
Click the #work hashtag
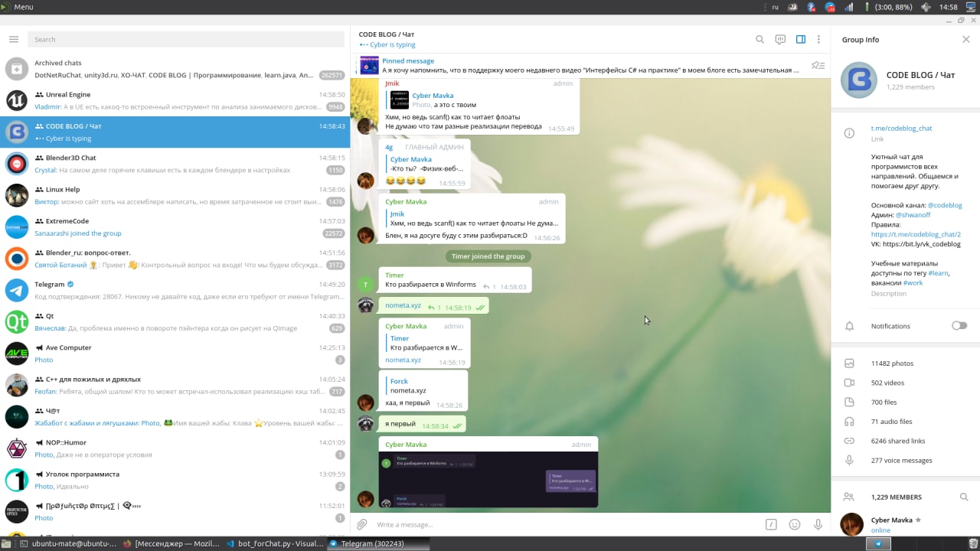[x=913, y=283]
